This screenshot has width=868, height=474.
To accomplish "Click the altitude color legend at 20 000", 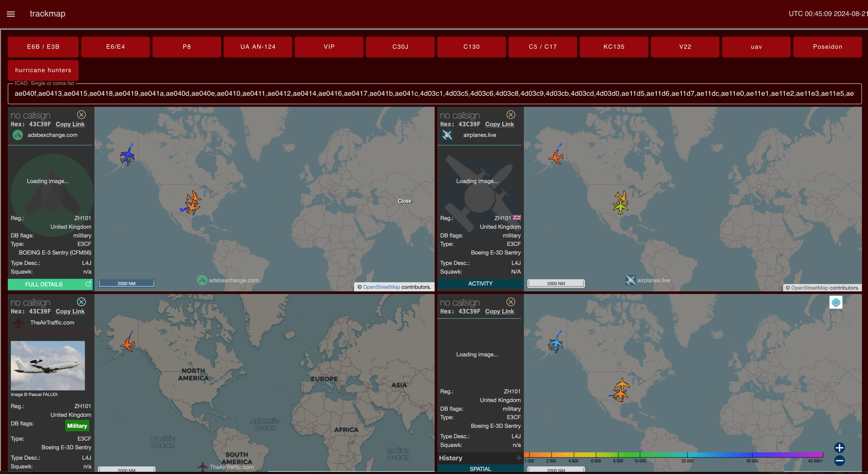I will tap(687, 461).
